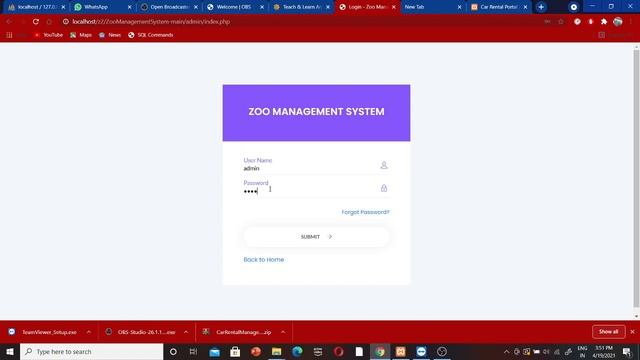Click the lock icon in Password field
Viewport: 640px width, 360px height.
(x=384, y=188)
